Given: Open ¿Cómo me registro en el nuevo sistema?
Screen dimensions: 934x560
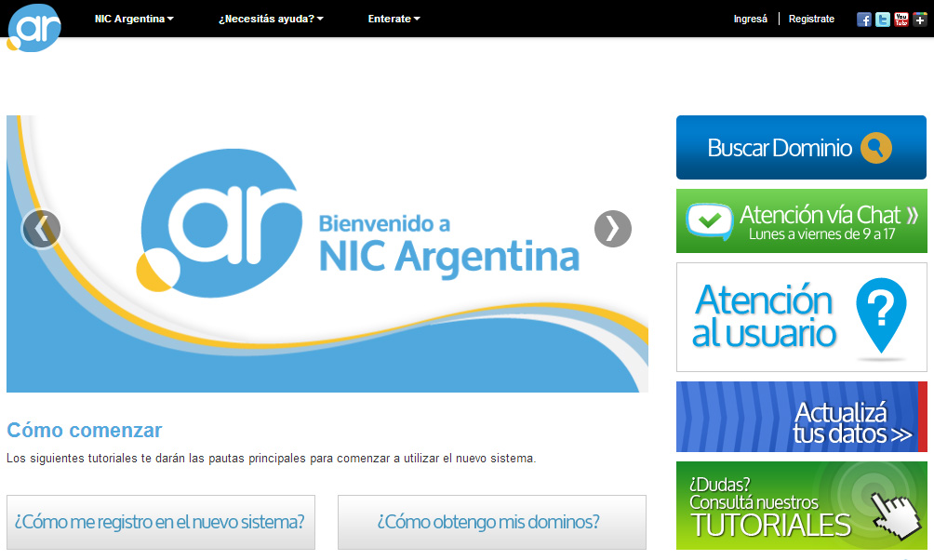Looking at the screenshot, I should coord(161,522).
